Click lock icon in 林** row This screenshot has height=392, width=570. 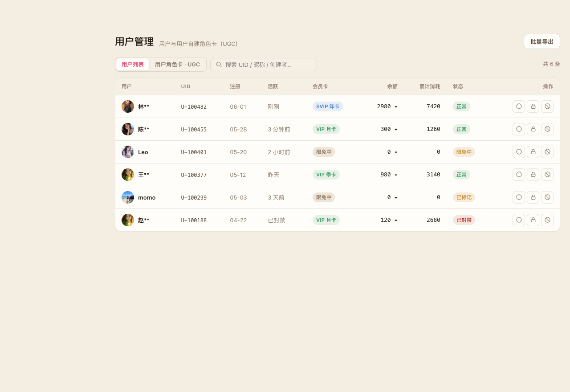pyautogui.click(x=533, y=106)
